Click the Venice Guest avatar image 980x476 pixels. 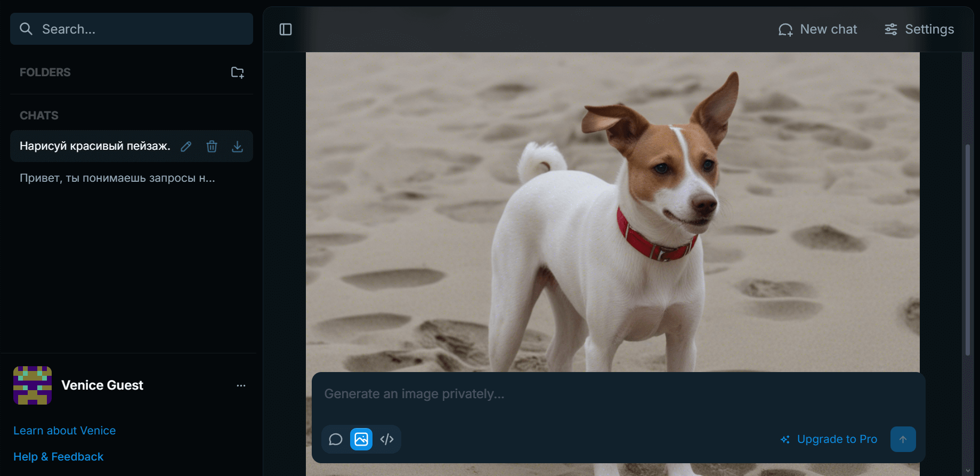click(x=33, y=385)
